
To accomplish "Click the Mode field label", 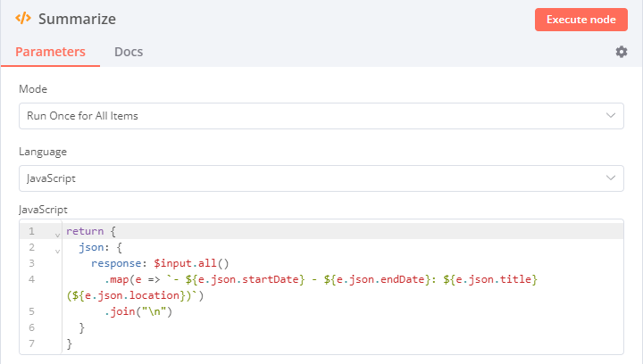I will (33, 89).
